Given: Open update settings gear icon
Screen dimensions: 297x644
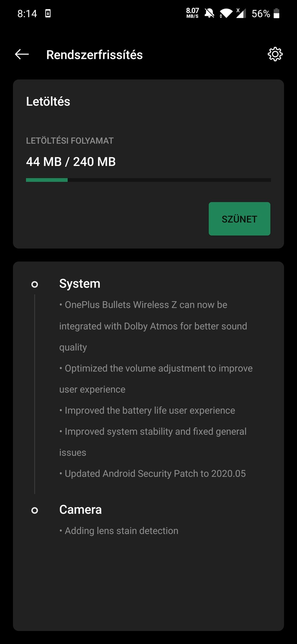Looking at the screenshot, I should [x=275, y=54].
